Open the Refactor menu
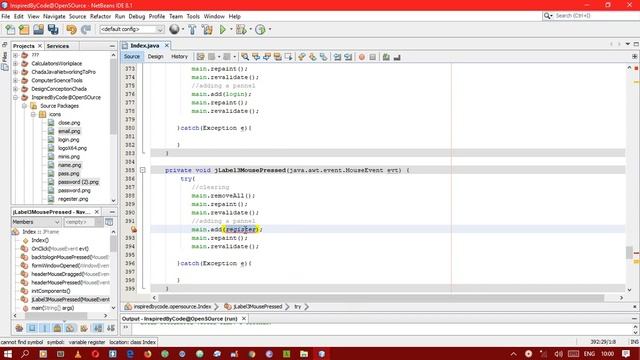This screenshot has width=640, height=360. coord(100,16)
